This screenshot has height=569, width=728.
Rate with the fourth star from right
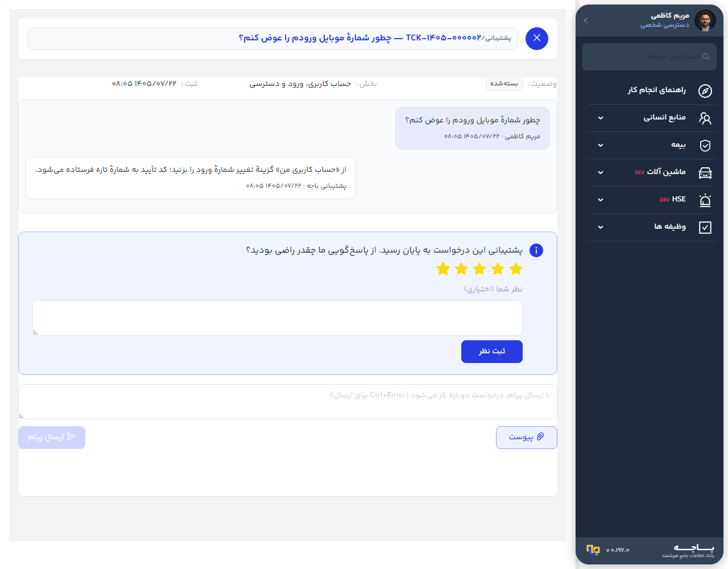[461, 269]
